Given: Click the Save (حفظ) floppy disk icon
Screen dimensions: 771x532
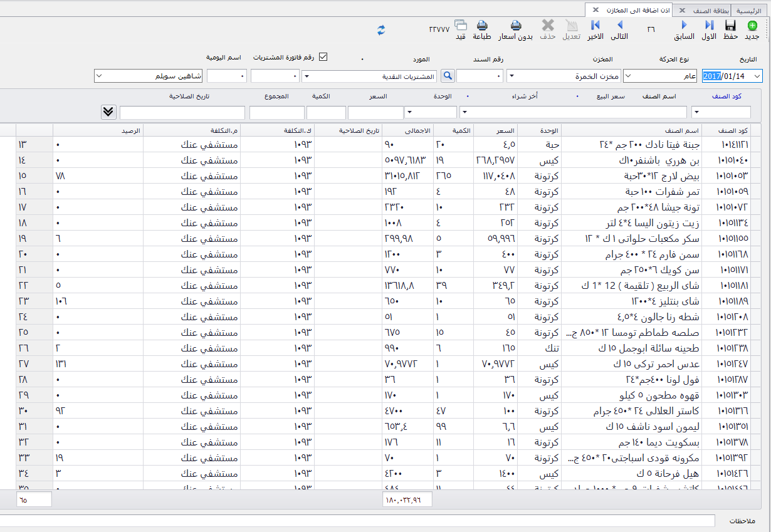Looking at the screenshot, I should tap(730, 26).
